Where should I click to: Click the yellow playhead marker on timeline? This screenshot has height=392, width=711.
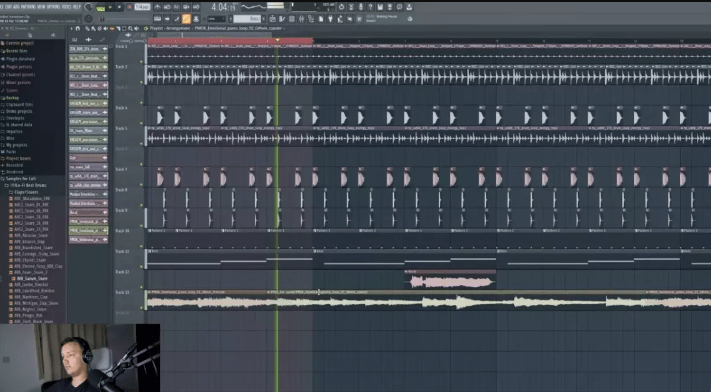click(x=278, y=40)
